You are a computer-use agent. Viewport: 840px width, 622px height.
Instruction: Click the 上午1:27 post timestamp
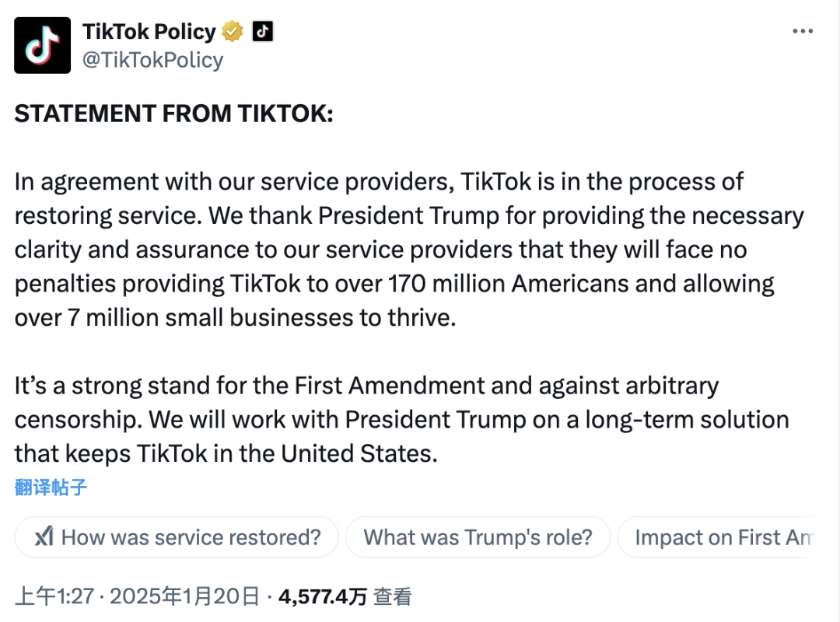(x=54, y=596)
